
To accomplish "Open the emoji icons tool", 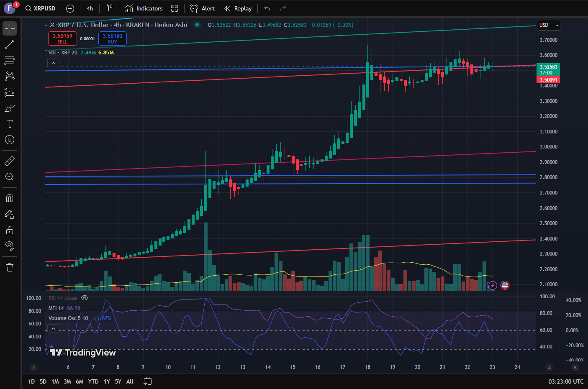I will tap(10, 140).
